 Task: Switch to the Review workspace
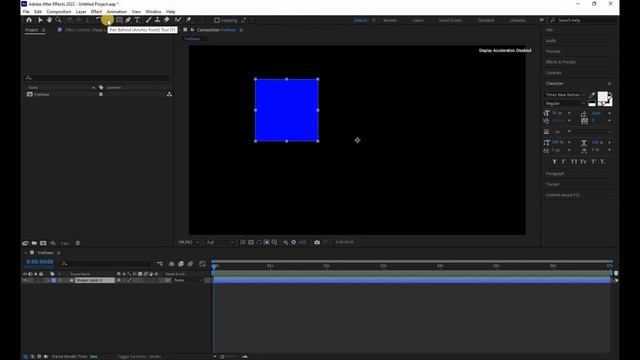click(x=390, y=20)
